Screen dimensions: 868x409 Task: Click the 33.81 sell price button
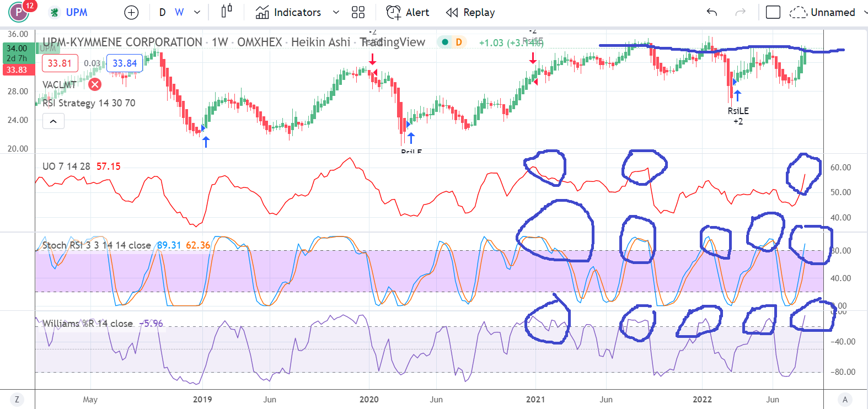click(x=60, y=63)
